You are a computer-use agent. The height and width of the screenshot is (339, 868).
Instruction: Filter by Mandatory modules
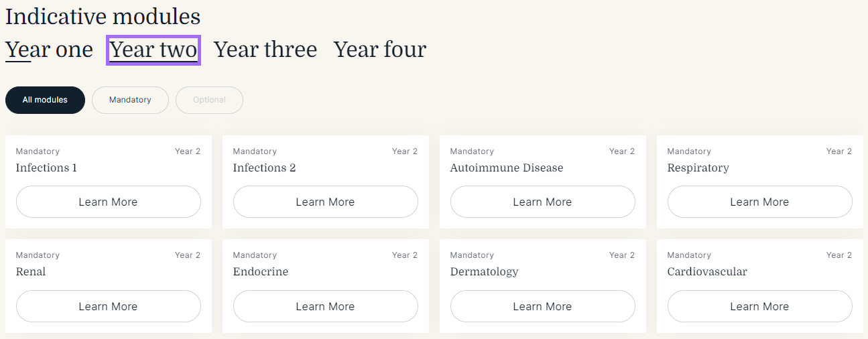click(130, 100)
